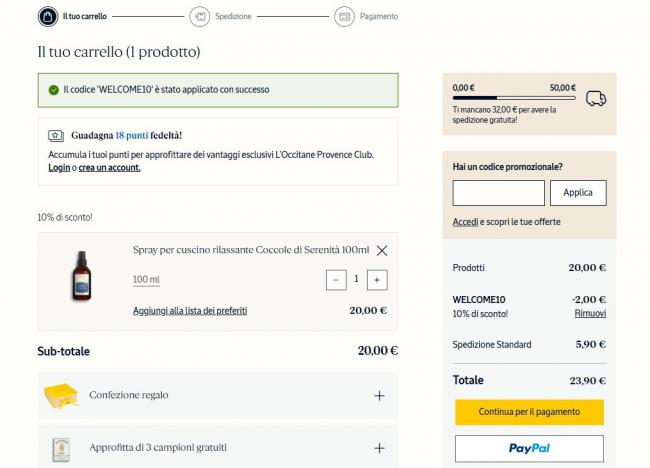Click Continua per il pagamento button
Screen dimensions: 650x468
[529, 412]
